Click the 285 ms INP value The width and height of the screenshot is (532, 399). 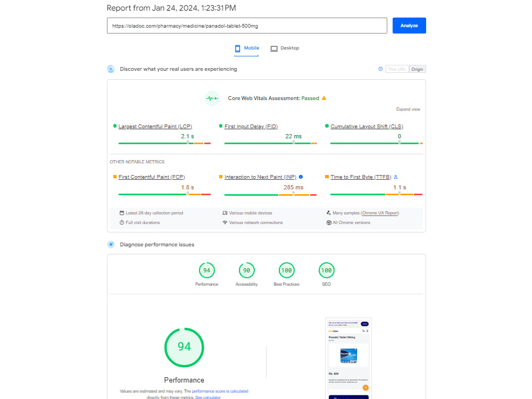pos(294,187)
